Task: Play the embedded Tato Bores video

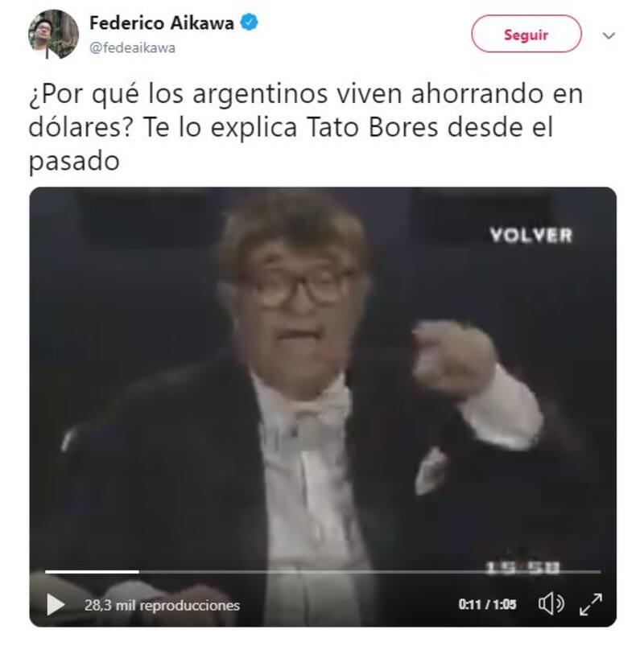Action: click(x=56, y=604)
